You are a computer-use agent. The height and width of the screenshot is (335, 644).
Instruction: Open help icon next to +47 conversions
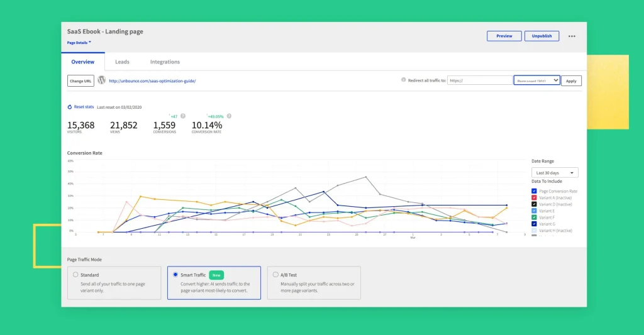[x=183, y=116]
